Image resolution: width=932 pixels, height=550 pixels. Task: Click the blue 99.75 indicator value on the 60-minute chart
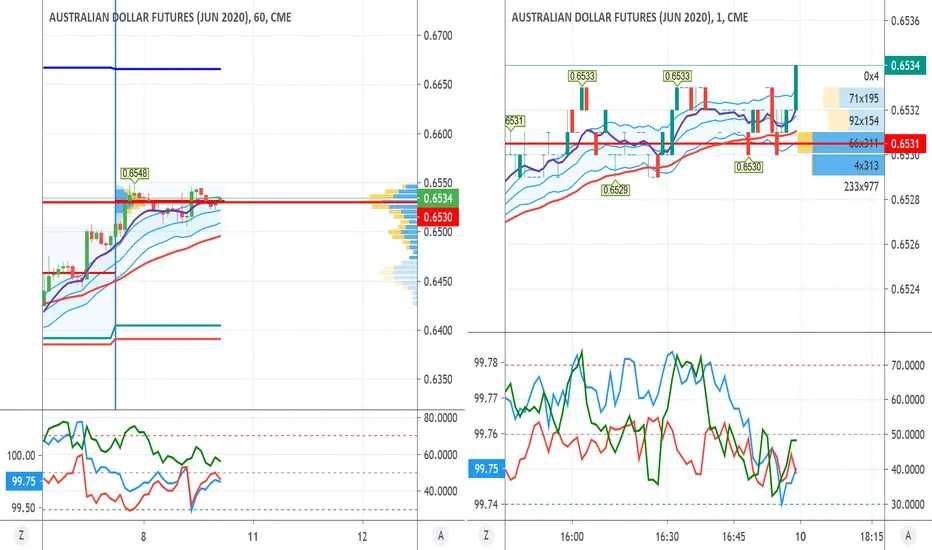[24, 481]
